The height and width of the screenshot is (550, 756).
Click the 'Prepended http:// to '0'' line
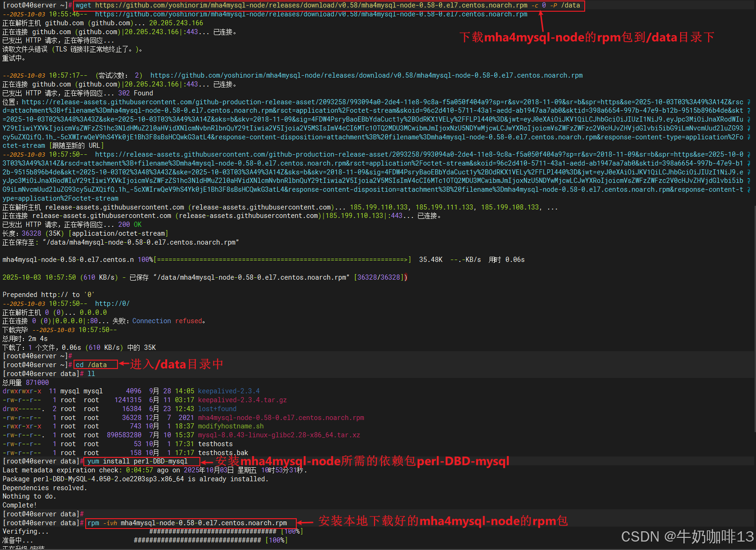pyautogui.click(x=49, y=295)
